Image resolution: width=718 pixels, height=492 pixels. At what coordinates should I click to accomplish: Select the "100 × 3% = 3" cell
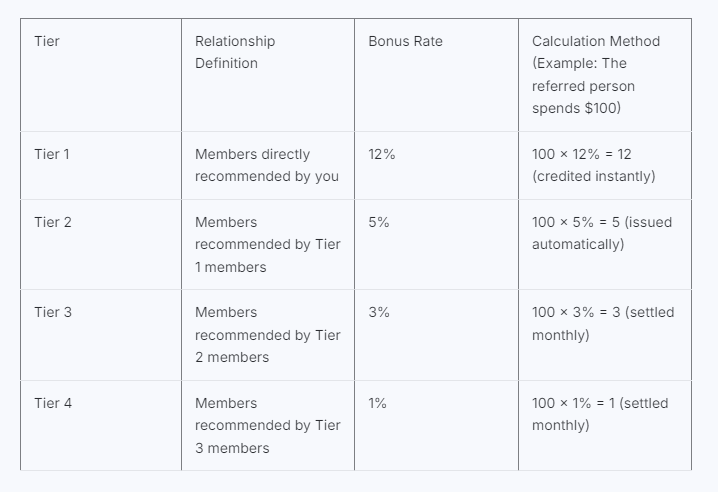(x=602, y=323)
